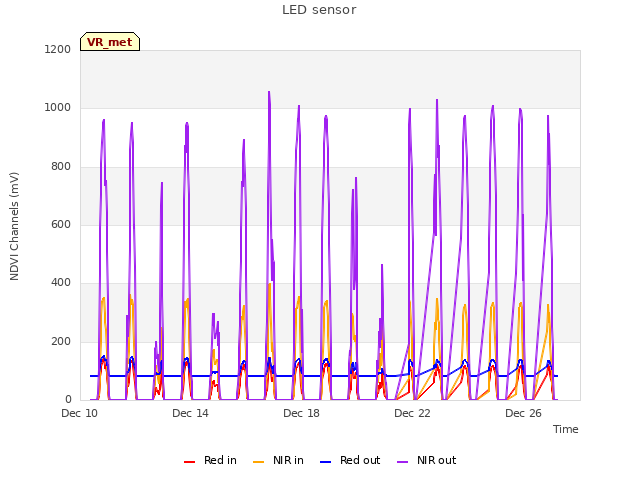Click the Dec 26 x-axis tick label

coord(523,413)
